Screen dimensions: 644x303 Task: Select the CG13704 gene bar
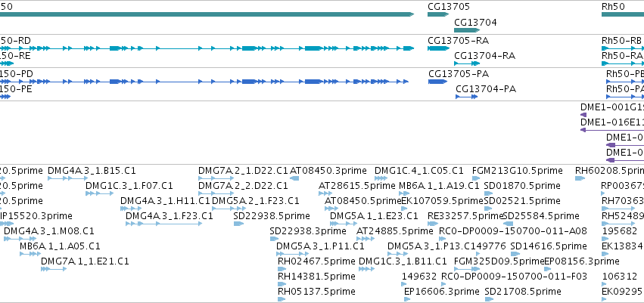point(467,30)
